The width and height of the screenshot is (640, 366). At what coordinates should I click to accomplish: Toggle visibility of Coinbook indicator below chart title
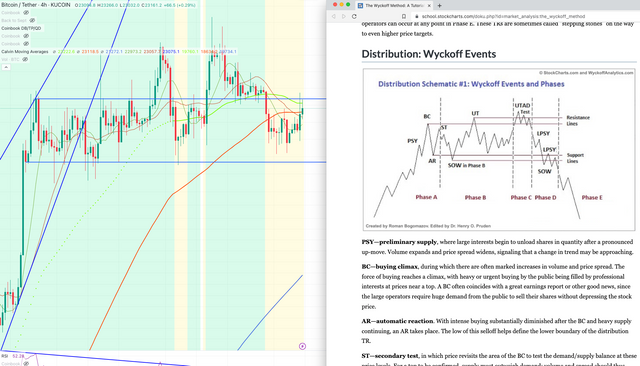tap(26, 13)
